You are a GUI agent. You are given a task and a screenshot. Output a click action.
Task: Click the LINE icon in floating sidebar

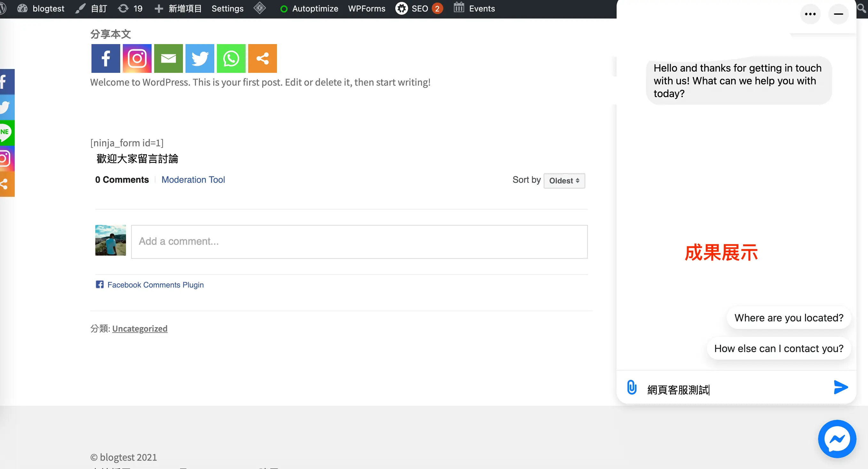pyautogui.click(x=7, y=133)
